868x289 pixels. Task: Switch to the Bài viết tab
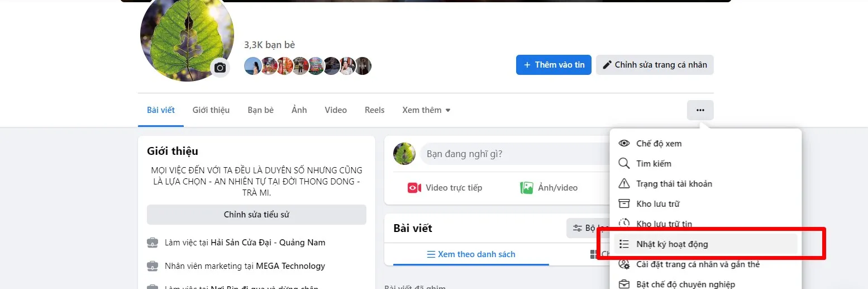[161, 110]
